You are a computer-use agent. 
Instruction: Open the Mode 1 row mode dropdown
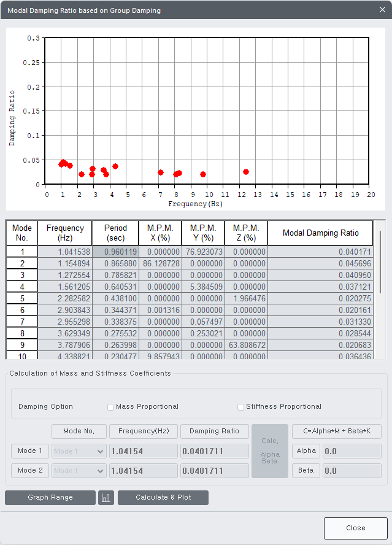coord(79,451)
